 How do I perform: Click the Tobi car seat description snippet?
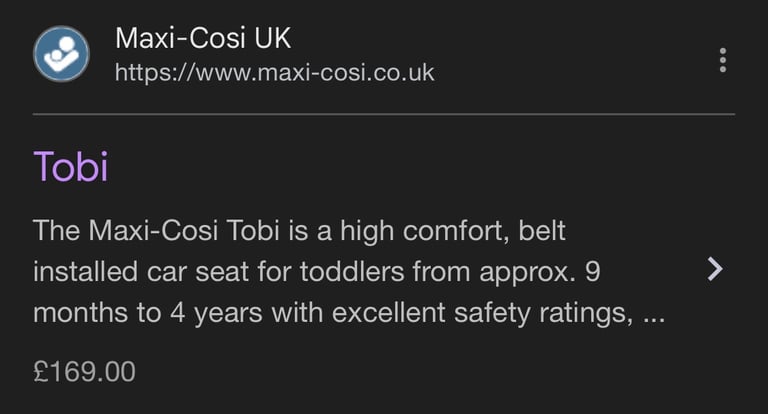(349, 271)
